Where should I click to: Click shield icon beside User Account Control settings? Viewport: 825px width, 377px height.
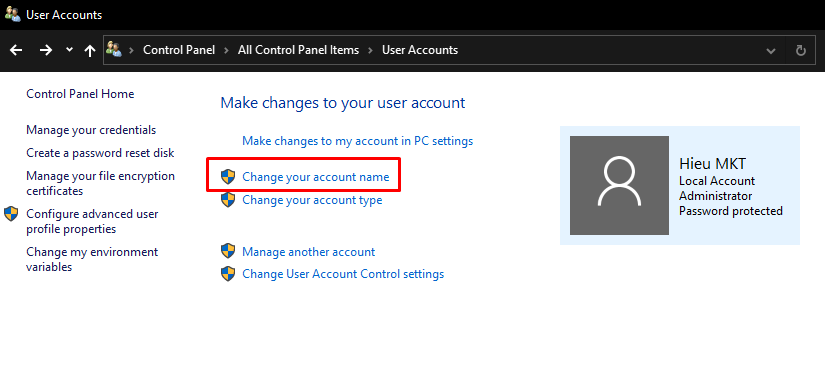(228, 274)
